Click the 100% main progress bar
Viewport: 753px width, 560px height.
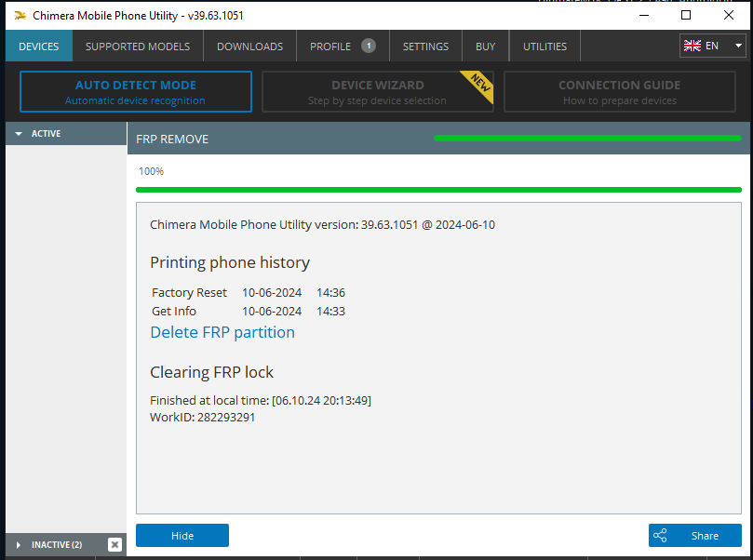tap(438, 190)
